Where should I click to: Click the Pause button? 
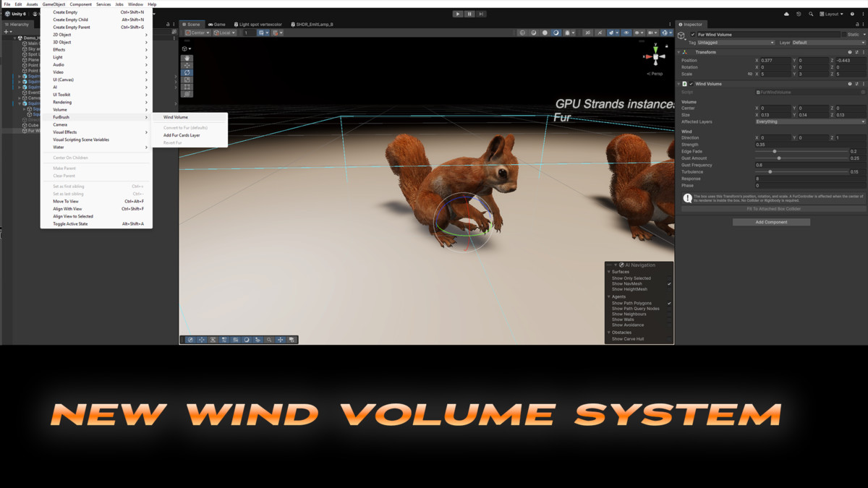tap(469, 14)
